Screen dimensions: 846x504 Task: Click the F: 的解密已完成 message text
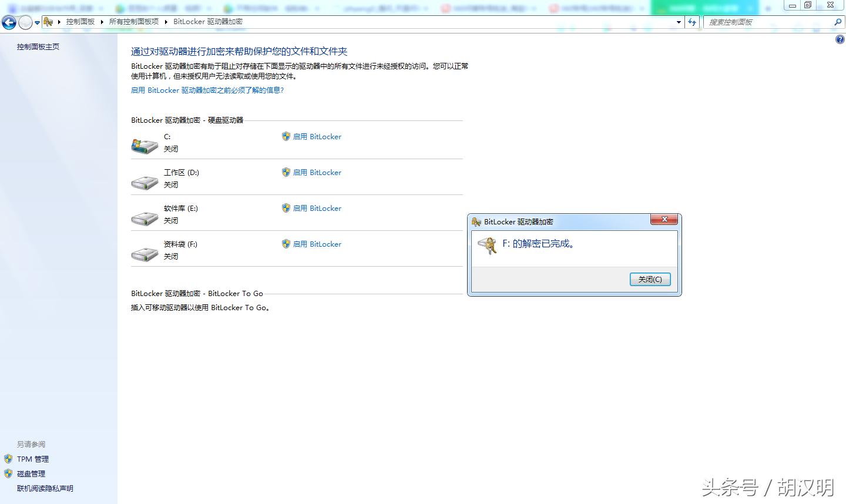539,244
